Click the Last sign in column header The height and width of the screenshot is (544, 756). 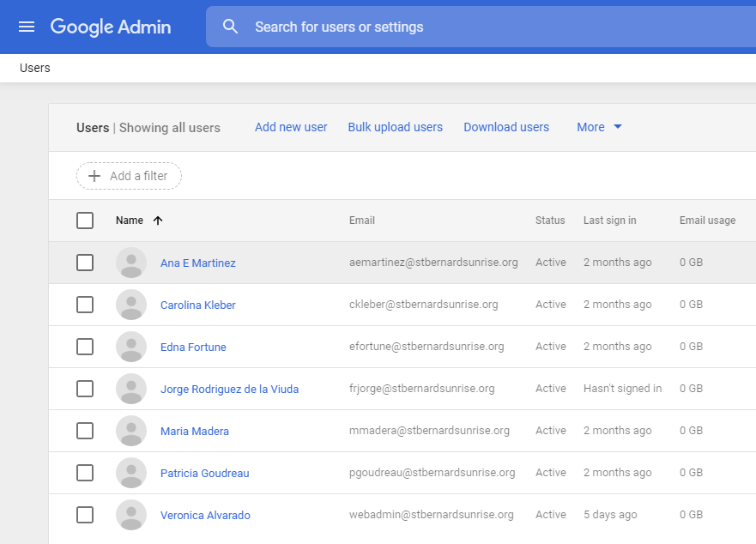click(x=609, y=221)
